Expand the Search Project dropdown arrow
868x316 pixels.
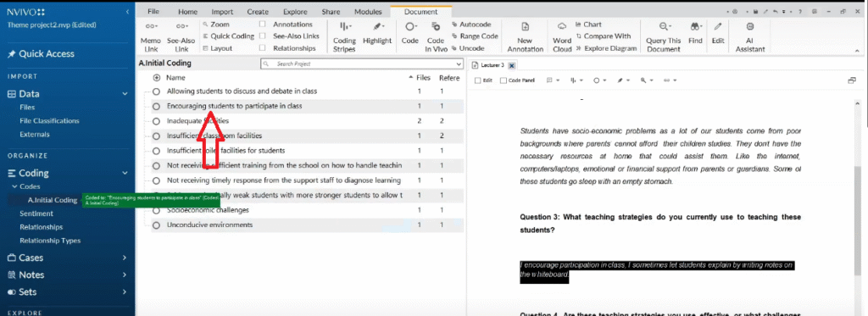[x=458, y=64]
